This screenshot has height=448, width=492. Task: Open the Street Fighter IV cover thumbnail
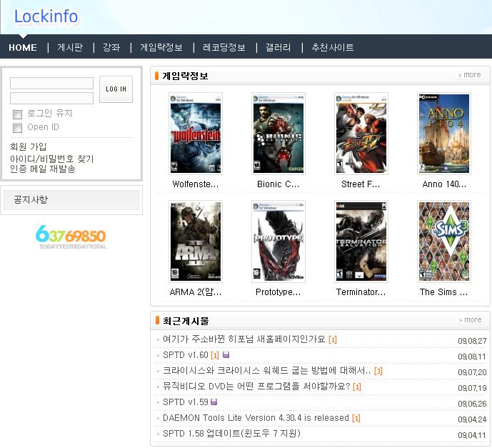pos(361,134)
